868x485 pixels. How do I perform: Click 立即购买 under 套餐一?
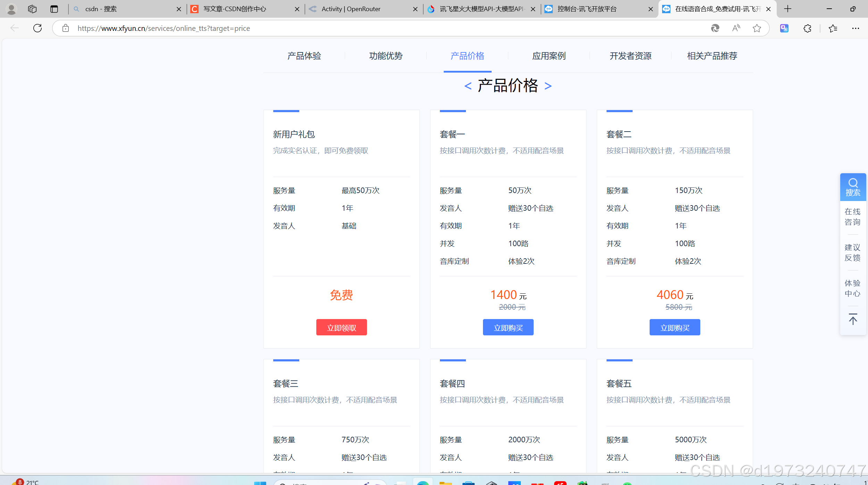pos(508,327)
